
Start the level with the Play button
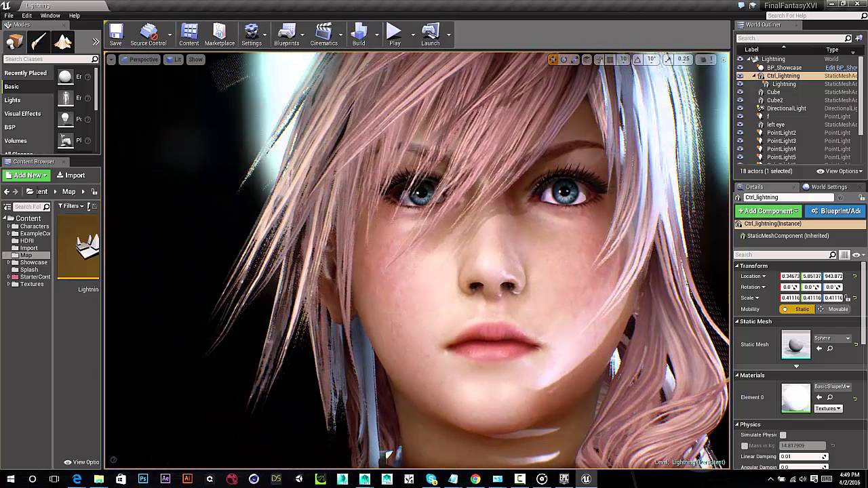click(395, 35)
